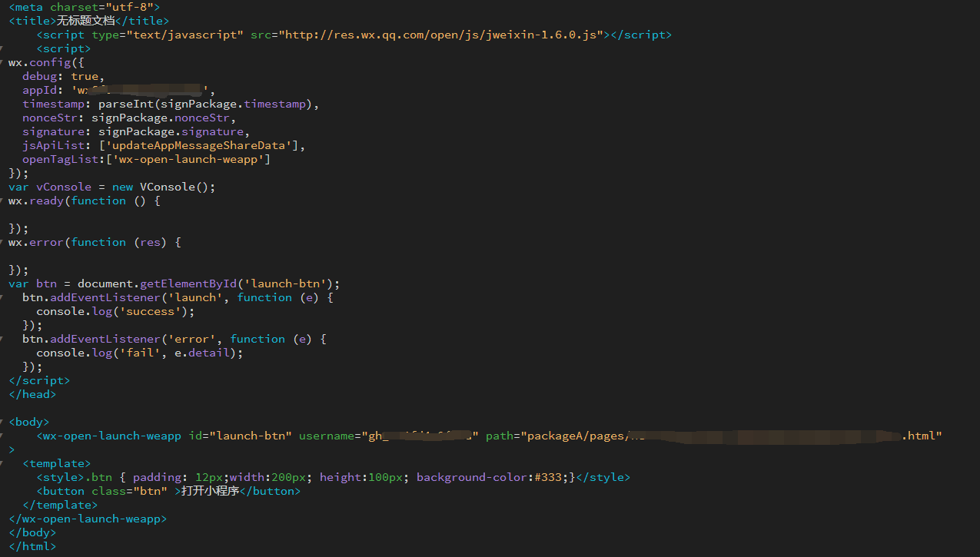980x557 pixels.
Task: Click 'debug: true,' line
Action: tap(64, 76)
